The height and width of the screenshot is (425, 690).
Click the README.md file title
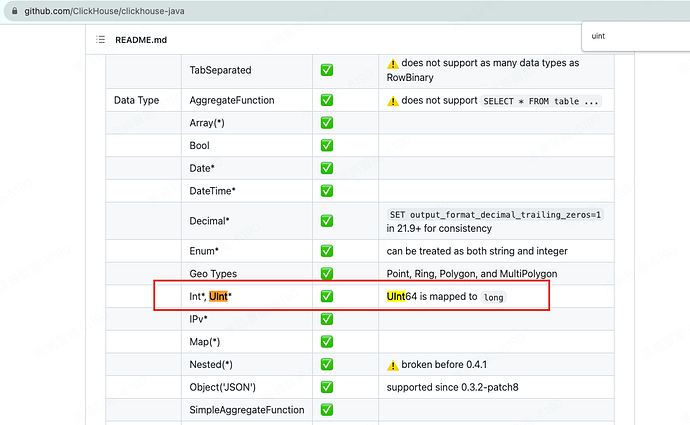(141, 40)
